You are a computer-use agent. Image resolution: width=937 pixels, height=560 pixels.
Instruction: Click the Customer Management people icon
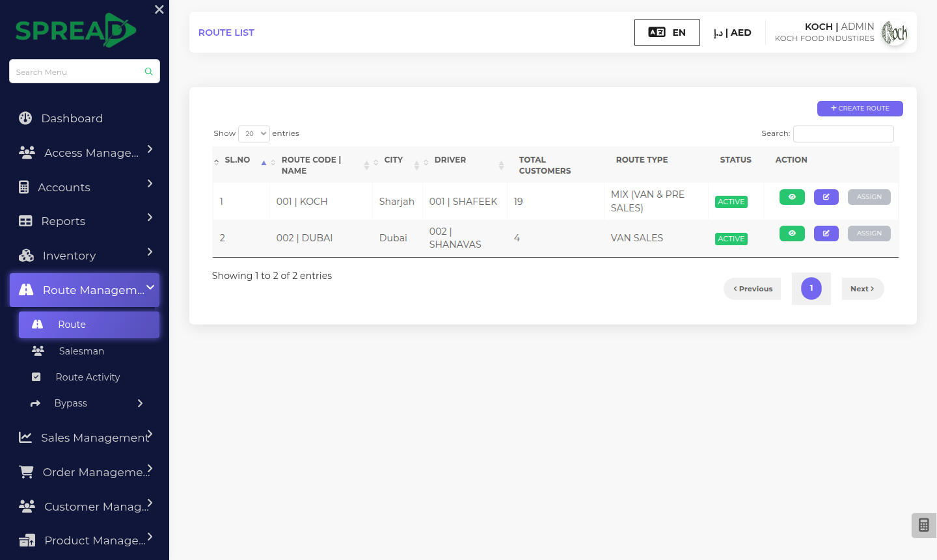pyautogui.click(x=27, y=505)
